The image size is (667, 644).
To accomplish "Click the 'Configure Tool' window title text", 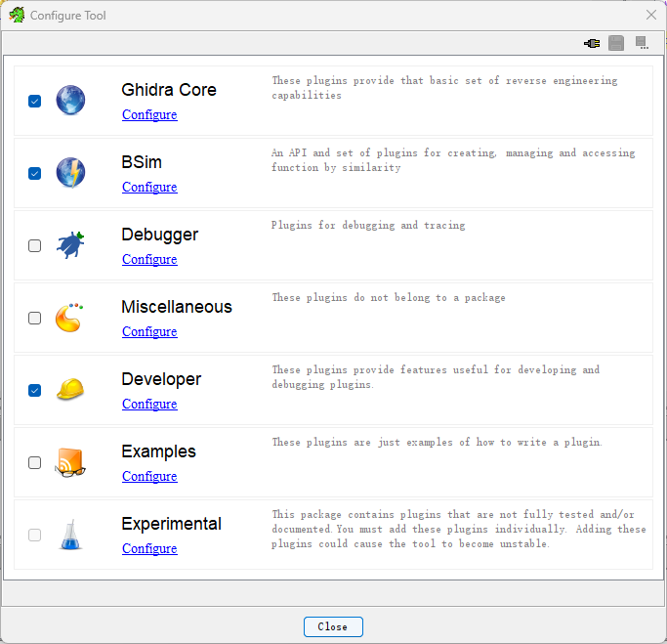I will (68, 16).
